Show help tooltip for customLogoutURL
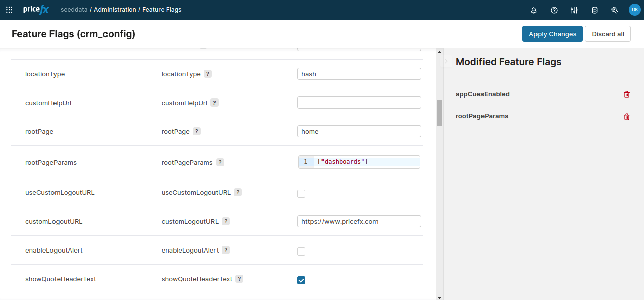The height and width of the screenshot is (300, 644). (x=226, y=221)
